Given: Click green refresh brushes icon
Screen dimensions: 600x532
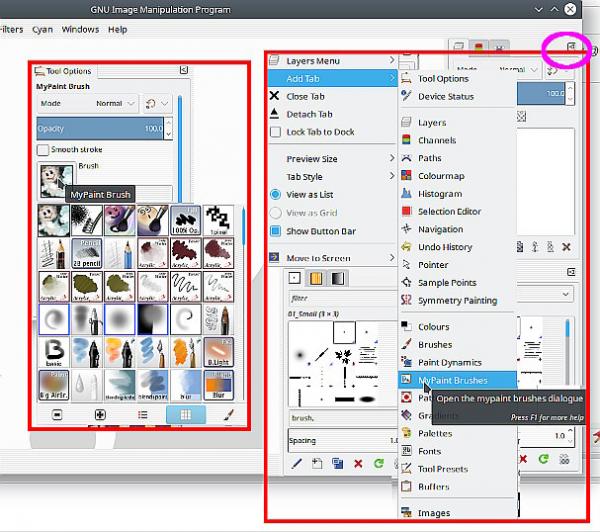Looking at the screenshot, I should [x=378, y=463].
